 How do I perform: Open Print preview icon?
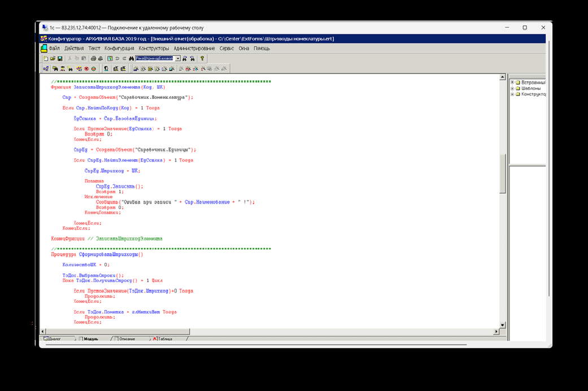101,59
